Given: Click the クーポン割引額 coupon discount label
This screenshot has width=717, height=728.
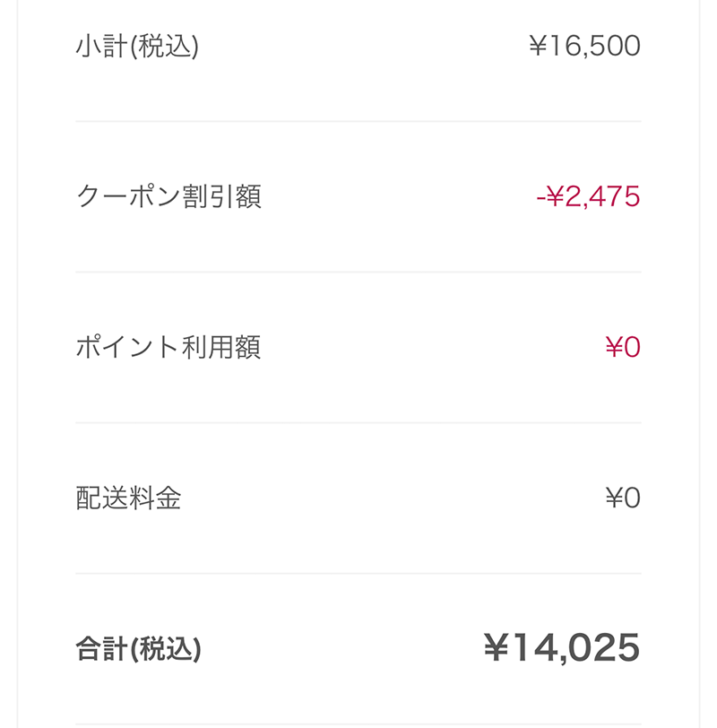Looking at the screenshot, I should pyautogui.click(x=168, y=196).
